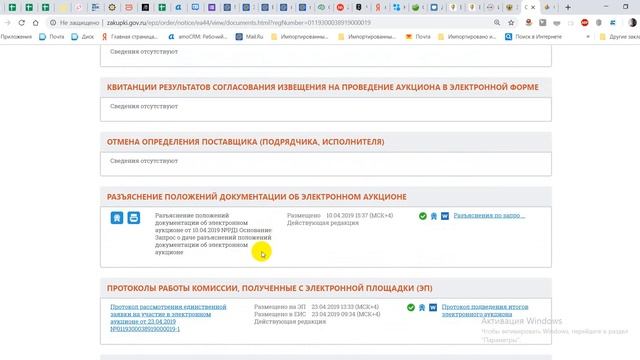The height and width of the screenshot is (360, 640).
Task: Open the Протокол подведения итогов электронного аукциона link
Action: pyautogui.click(x=485, y=311)
